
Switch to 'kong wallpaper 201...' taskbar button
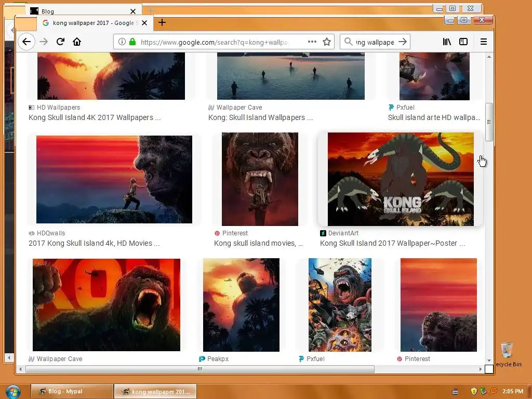click(x=155, y=391)
